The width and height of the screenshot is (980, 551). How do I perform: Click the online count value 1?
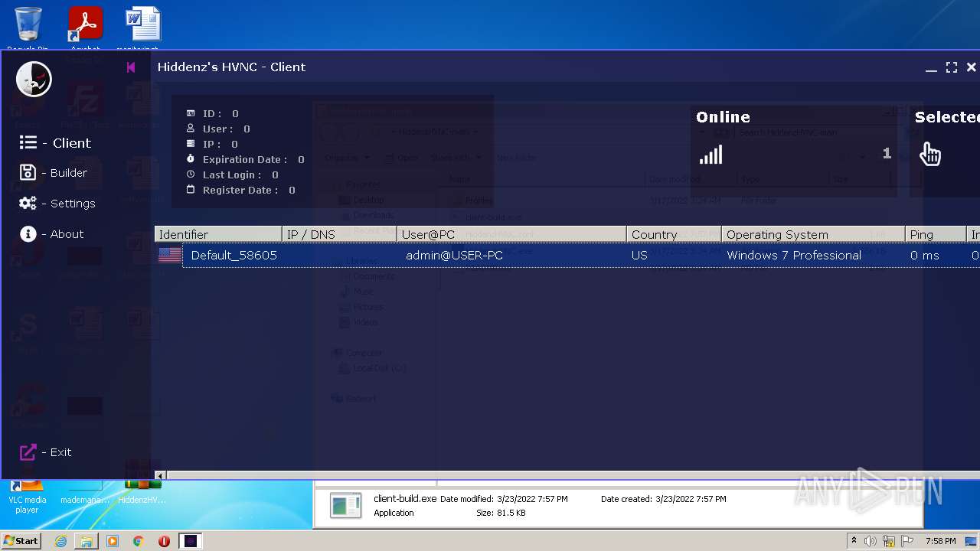coord(887,154)
